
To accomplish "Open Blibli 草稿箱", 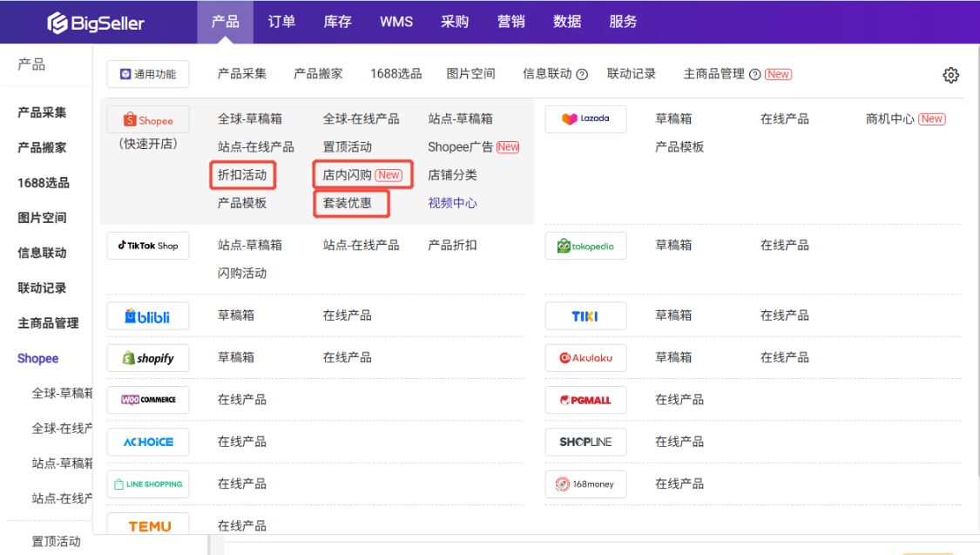I will pos(235,315).
